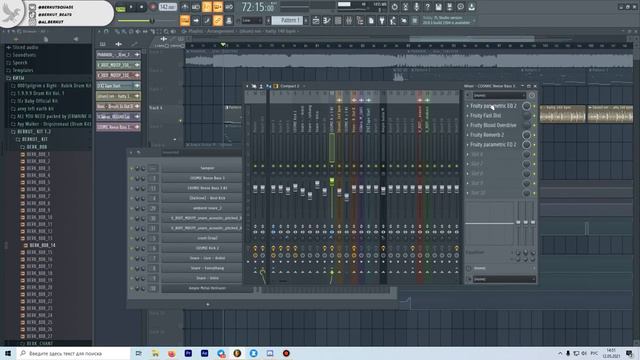Image resolution: width=640 pixels, height=360 pixels.
Task: Click the Stop button in transport
Action: pos(142,7)
